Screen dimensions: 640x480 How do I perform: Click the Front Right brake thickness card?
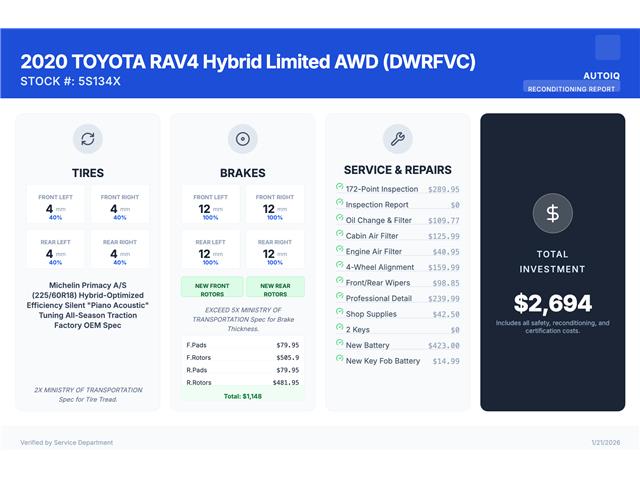[275, 204]
